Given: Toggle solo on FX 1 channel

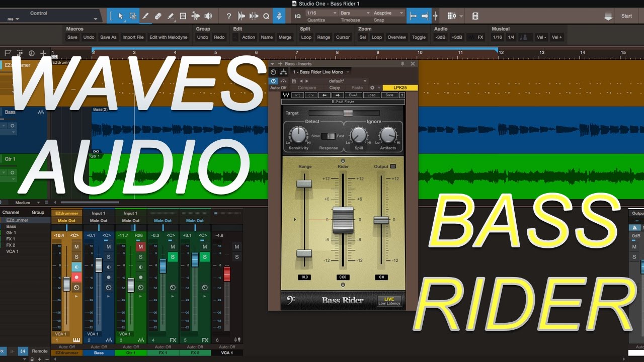Looking at the screenshot, I should pyautogui.click(x=173, y=257).
